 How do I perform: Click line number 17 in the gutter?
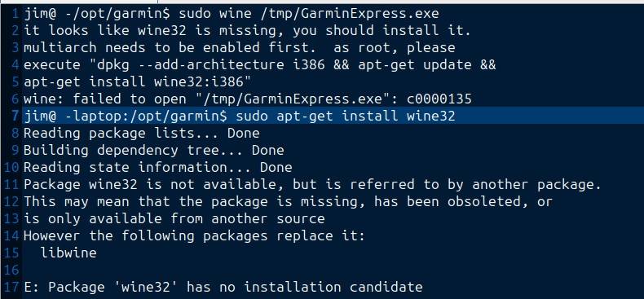point(11,287)
